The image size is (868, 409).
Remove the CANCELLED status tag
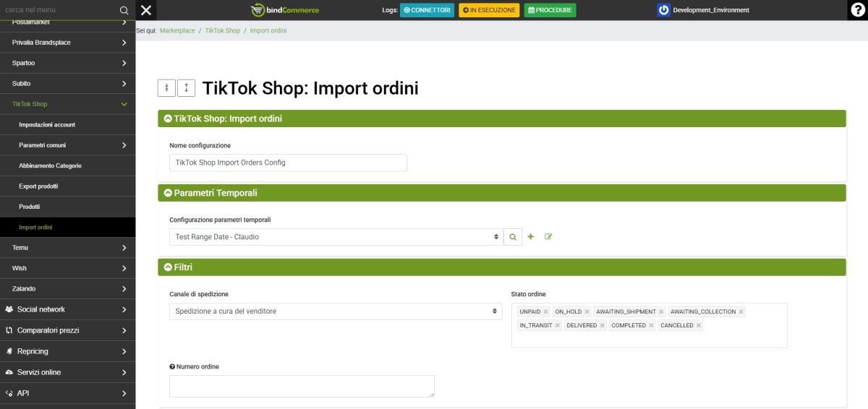[699, 326]
